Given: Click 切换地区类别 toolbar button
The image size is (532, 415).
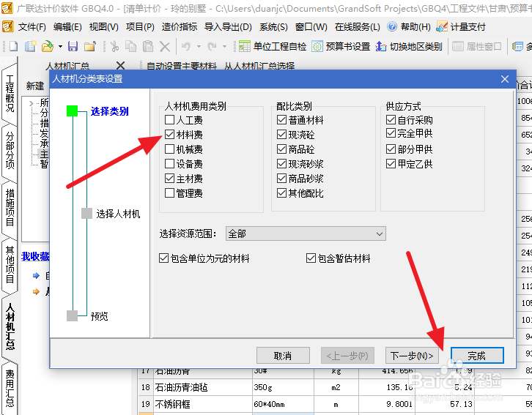Looking at the screenshot, I should coord(409,46).
